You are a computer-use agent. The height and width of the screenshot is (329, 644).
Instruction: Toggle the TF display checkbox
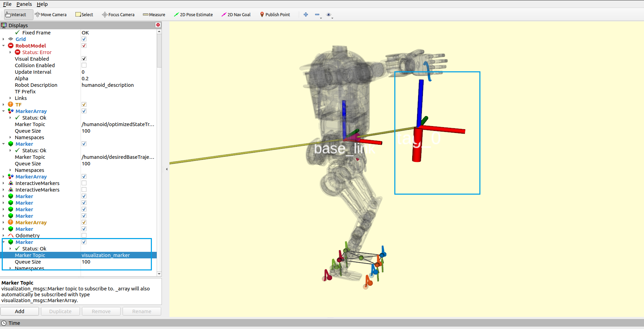click(x=84, y=104)
